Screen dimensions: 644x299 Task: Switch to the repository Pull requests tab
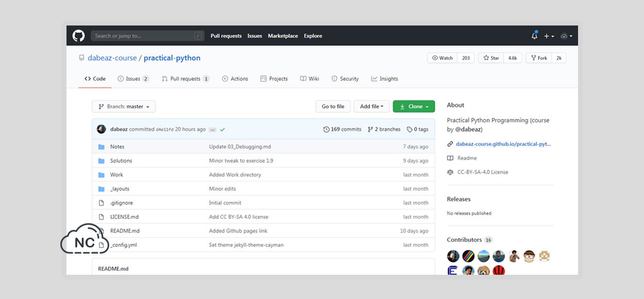point(185,79)
